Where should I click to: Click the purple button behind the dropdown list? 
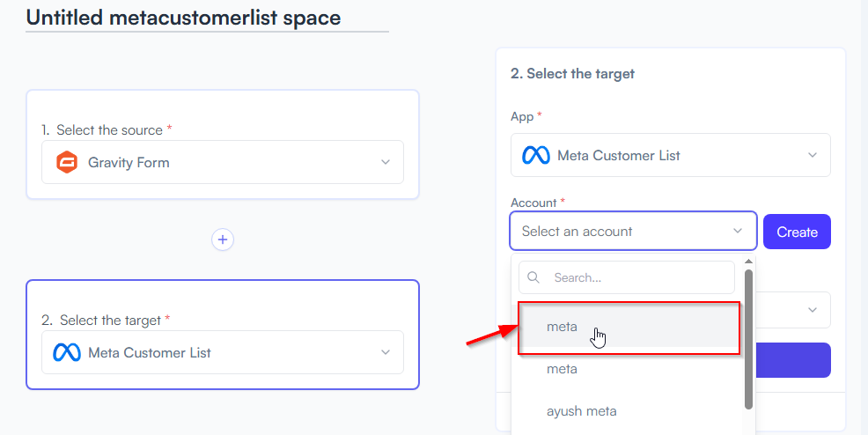click(x=792, y=360)
